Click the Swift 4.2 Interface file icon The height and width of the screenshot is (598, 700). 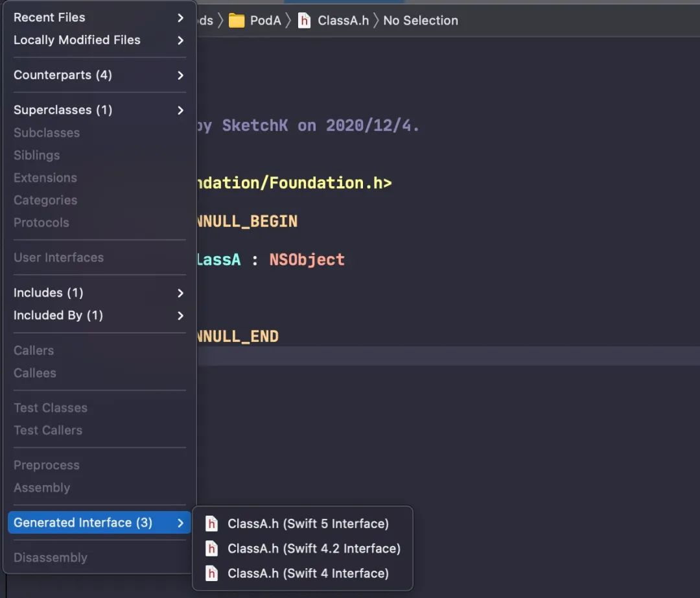pos(211,549)
